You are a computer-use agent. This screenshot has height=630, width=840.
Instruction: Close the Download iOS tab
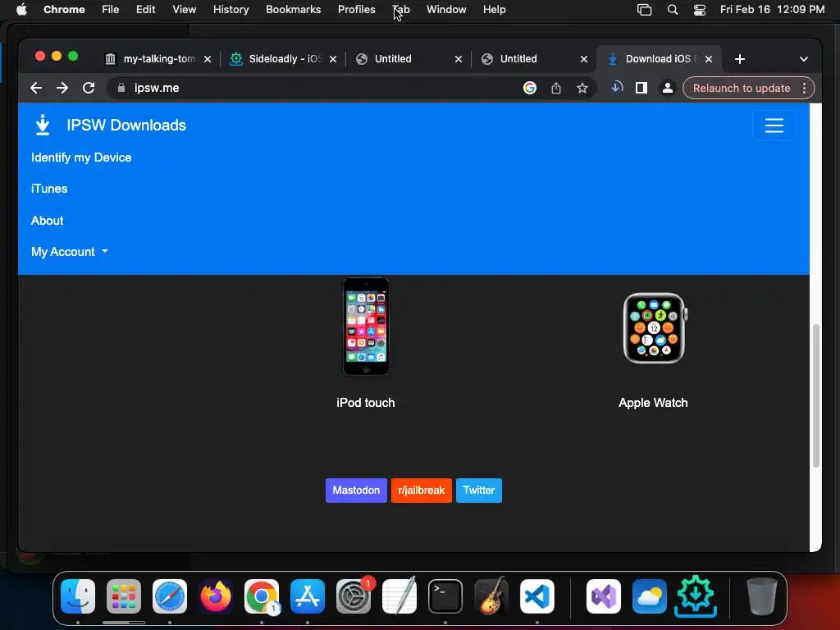pos(708,59)
